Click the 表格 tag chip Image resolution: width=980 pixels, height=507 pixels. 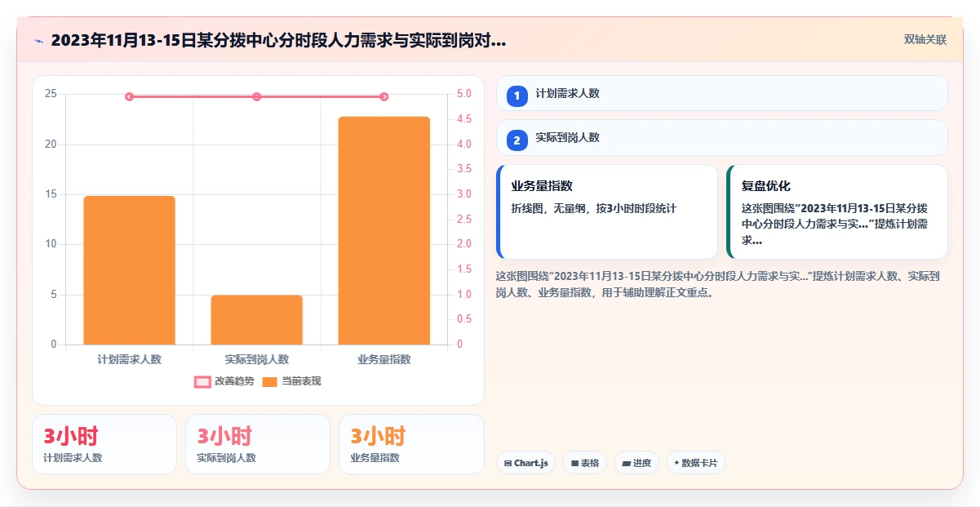(584, 463)
